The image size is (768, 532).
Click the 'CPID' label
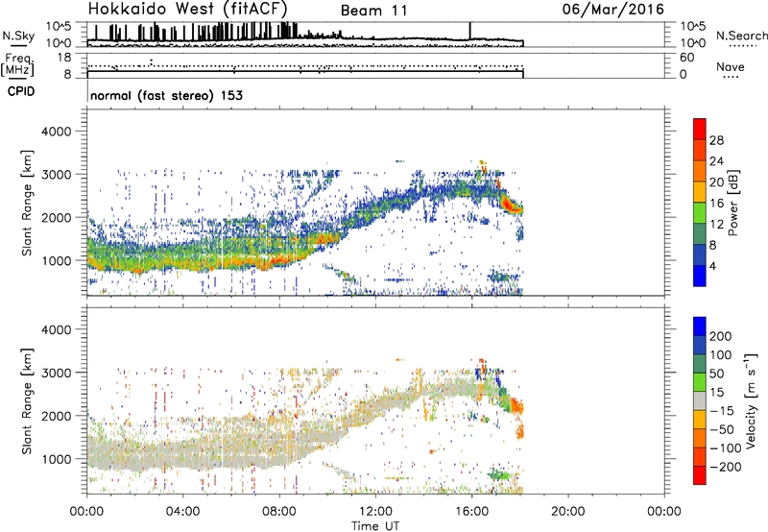pos(21,91)
